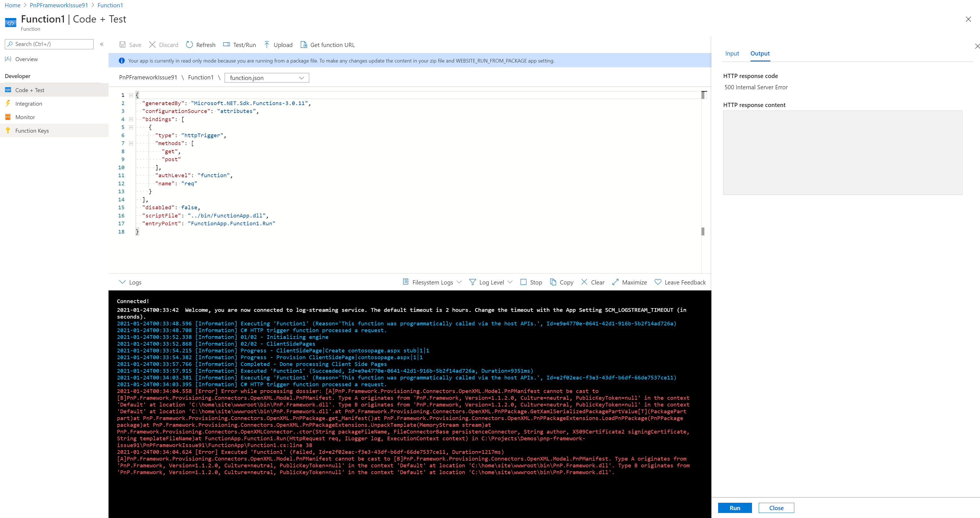This screenshot has height=518, width=980.
Task: Click the "500 Internal Server Error" text
Action: coord(756,88)
